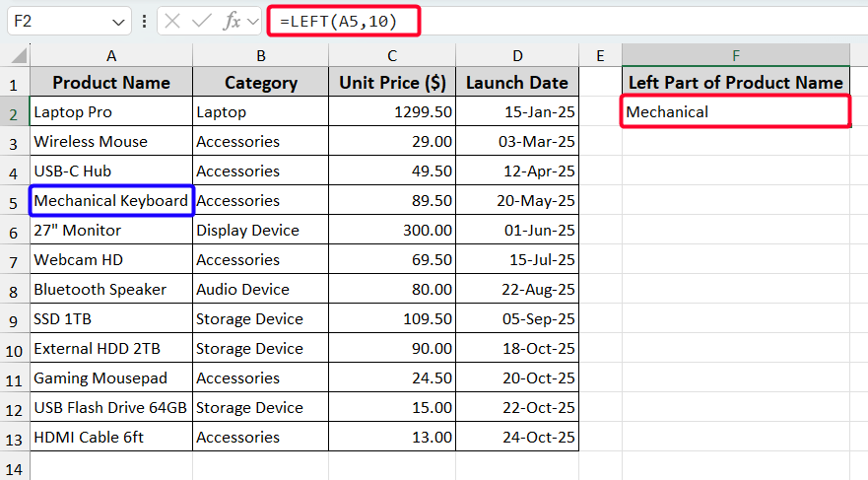The height and width of the screenshot is (480, 868).
Task: Select the 27" Monitor cell
Action: (111, 230)
